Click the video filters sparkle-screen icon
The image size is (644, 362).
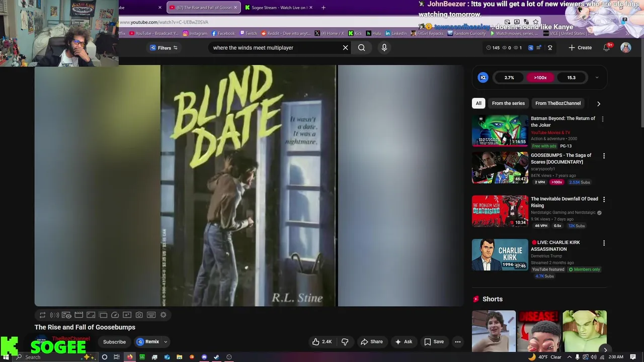(127, 315)
